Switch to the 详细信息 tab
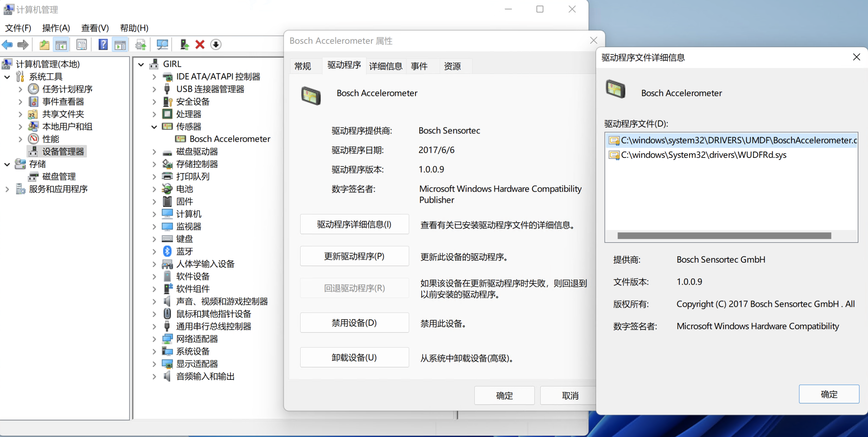 (385, 66)
